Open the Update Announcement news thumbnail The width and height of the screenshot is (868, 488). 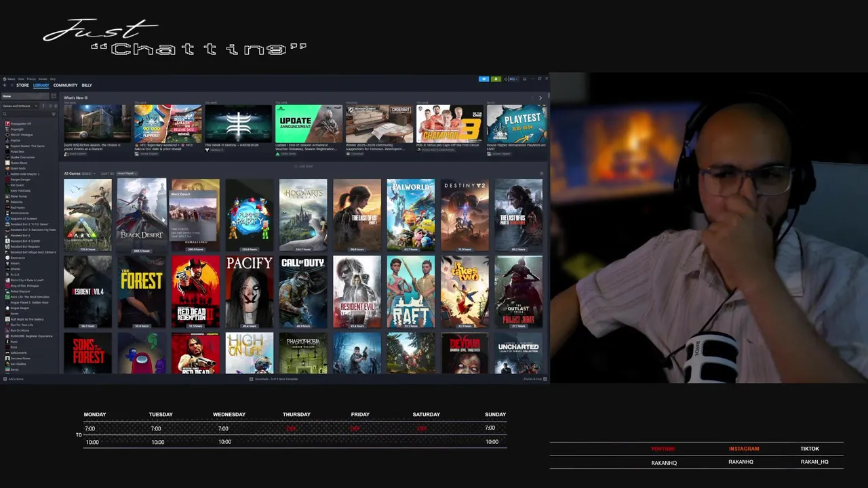(x=309, y=123)
